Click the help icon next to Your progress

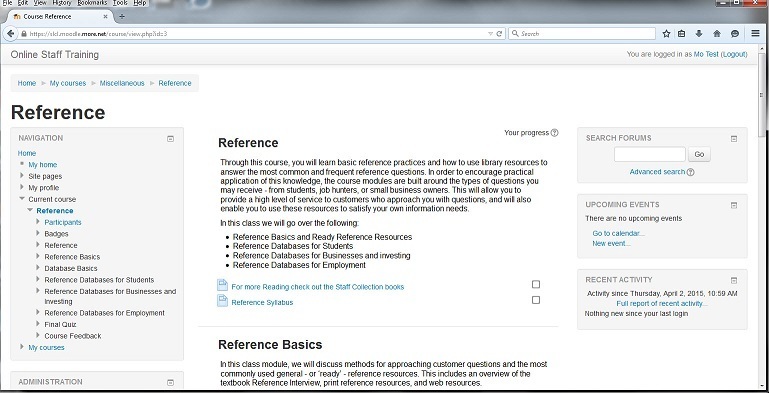[x=554, y=132]
